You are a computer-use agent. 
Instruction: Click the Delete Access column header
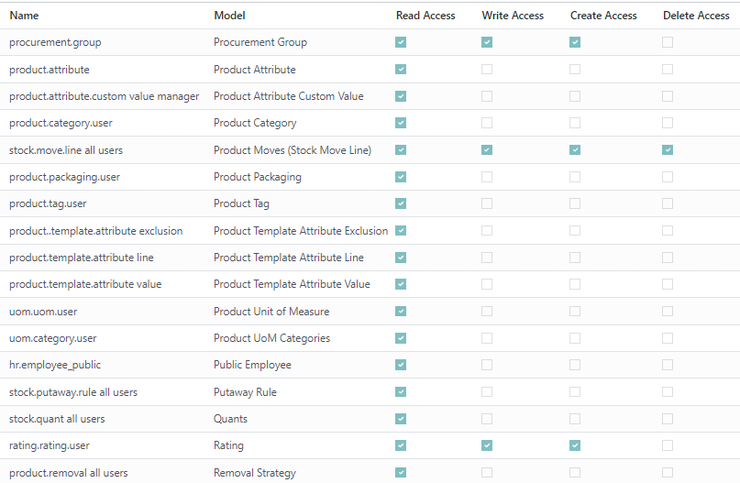point(696,16)
